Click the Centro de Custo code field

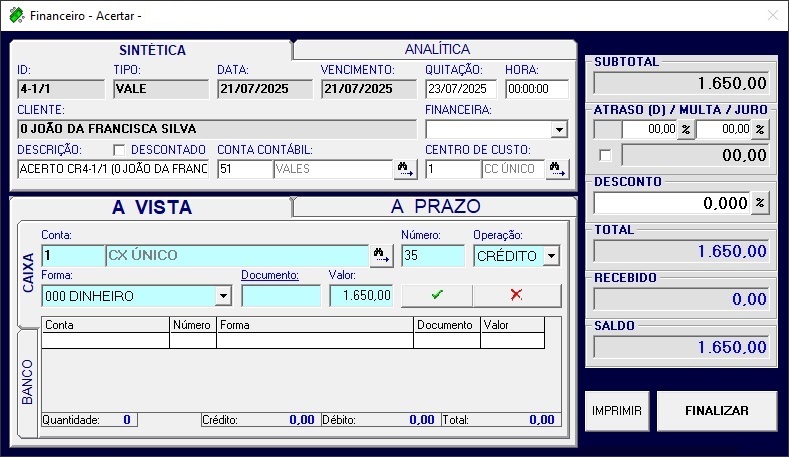click(453, 169)
